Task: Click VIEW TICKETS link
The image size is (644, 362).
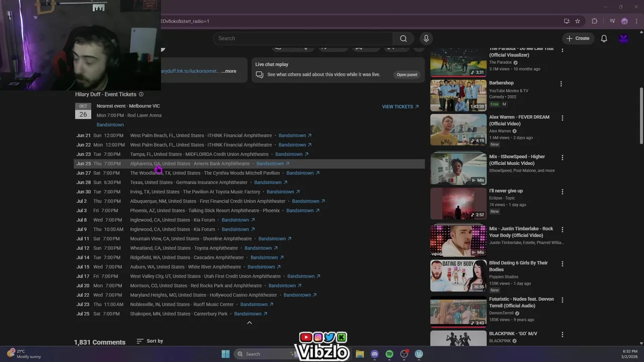Action: tap(400, 107)
